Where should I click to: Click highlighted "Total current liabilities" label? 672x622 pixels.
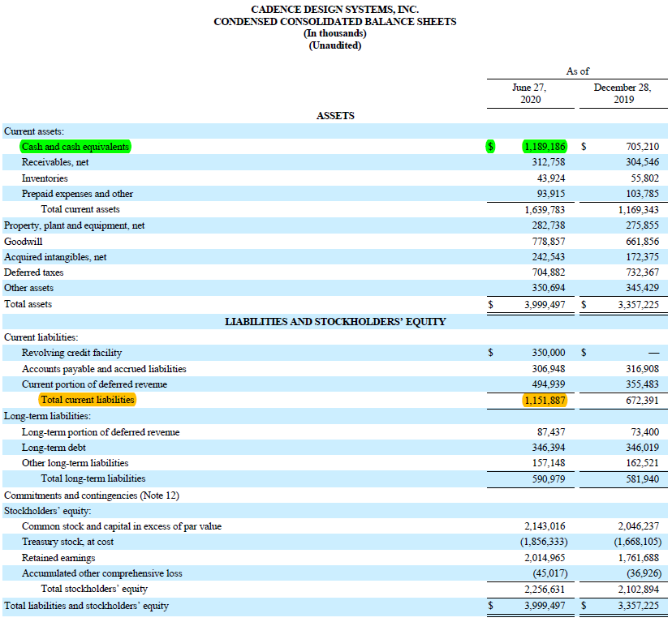(x=88, y=400)
